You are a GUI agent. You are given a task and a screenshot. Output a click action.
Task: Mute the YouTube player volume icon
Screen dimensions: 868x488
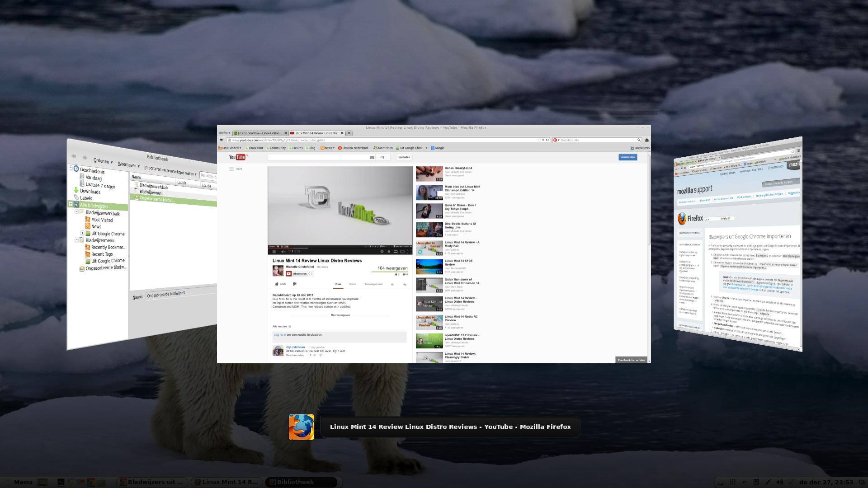283,252
